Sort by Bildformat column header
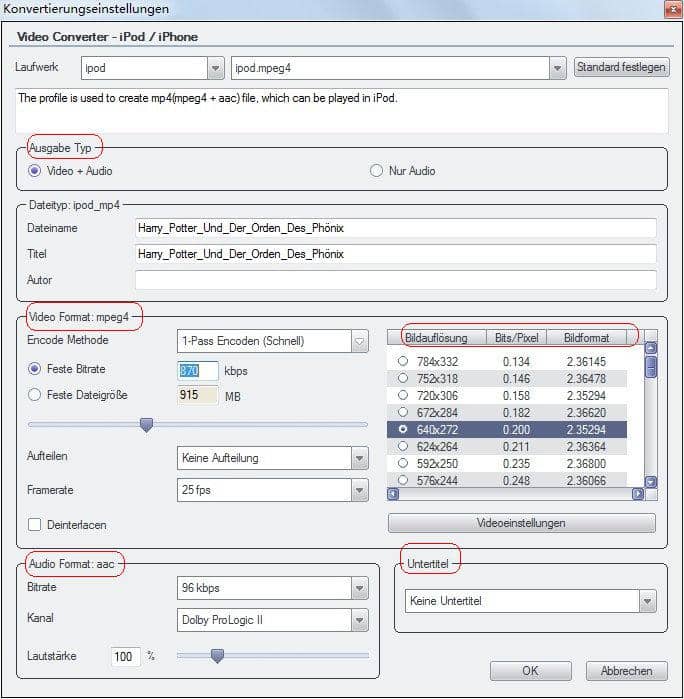The height and width of the screenshot is (699, 684). tap(587, 338)
